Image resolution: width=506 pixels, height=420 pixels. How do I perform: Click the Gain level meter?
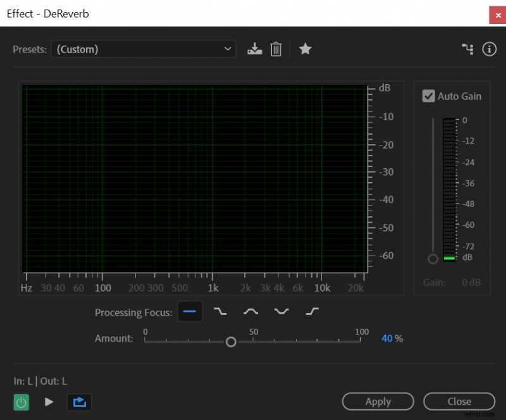click(x=449, y=190)
